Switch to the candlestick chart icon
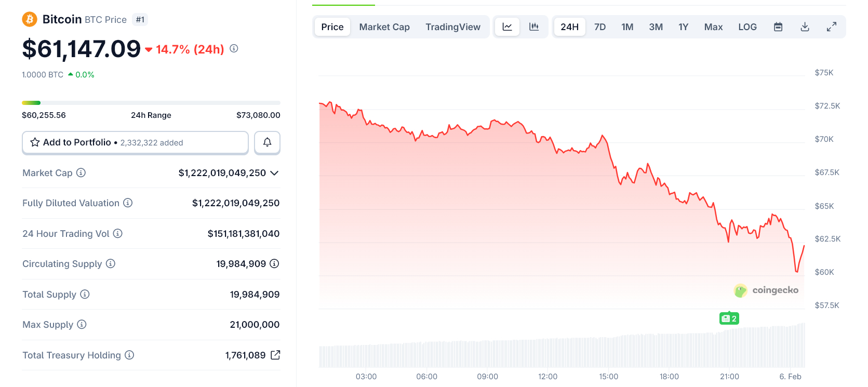The height and width of the screenshot is (387, 868). click(534, 26)
